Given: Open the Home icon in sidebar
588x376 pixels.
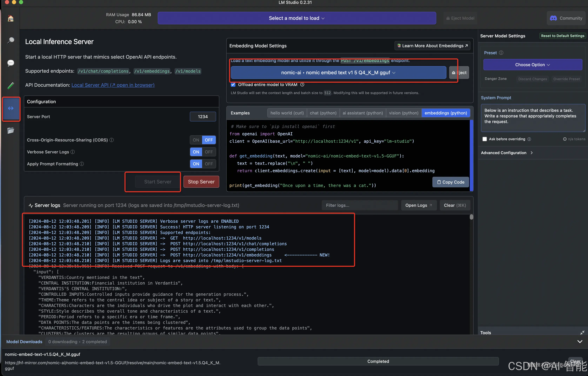Looking at the screenshot, I should click(x=11, y=18).
